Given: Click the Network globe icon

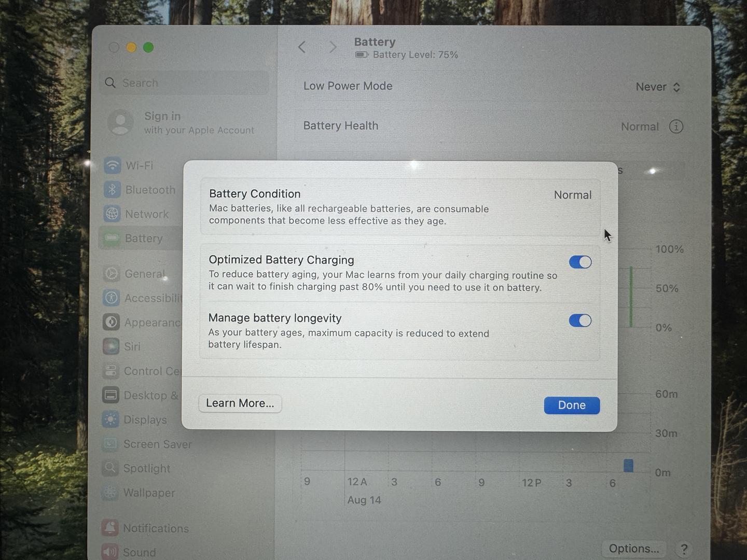Looking at the screenshot, I should click(112, 214).
